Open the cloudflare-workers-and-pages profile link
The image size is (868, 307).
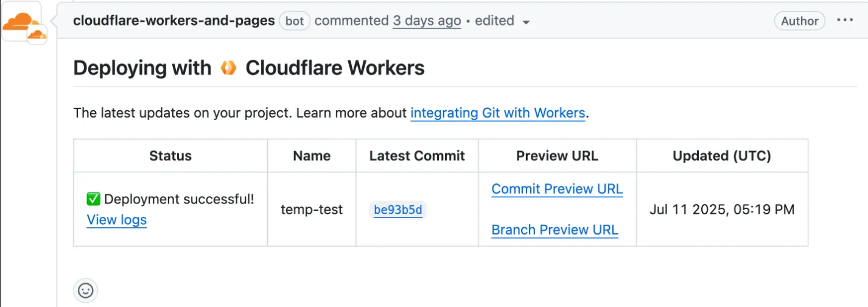point(173,21)
